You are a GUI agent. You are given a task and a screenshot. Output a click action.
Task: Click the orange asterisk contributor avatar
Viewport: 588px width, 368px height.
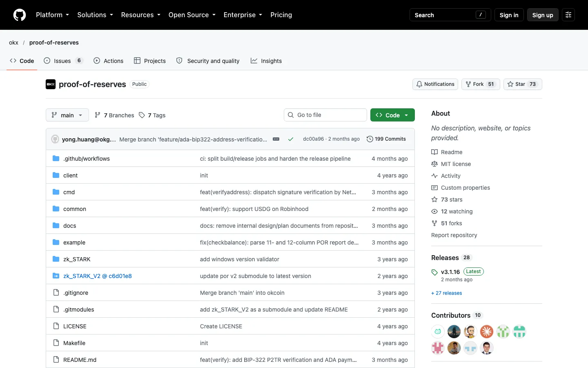pyautogui.click(x=487, y=332)
